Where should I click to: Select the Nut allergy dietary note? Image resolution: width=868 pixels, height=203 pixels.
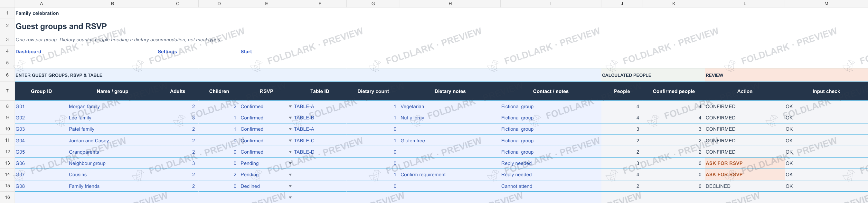tap(450, 118)
